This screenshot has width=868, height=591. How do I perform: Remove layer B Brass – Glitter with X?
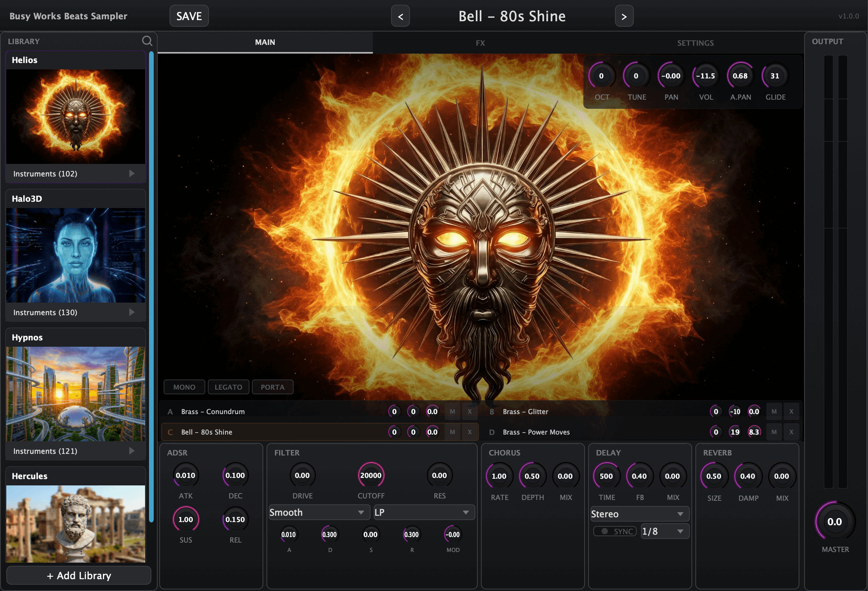[x=791, y=411]
